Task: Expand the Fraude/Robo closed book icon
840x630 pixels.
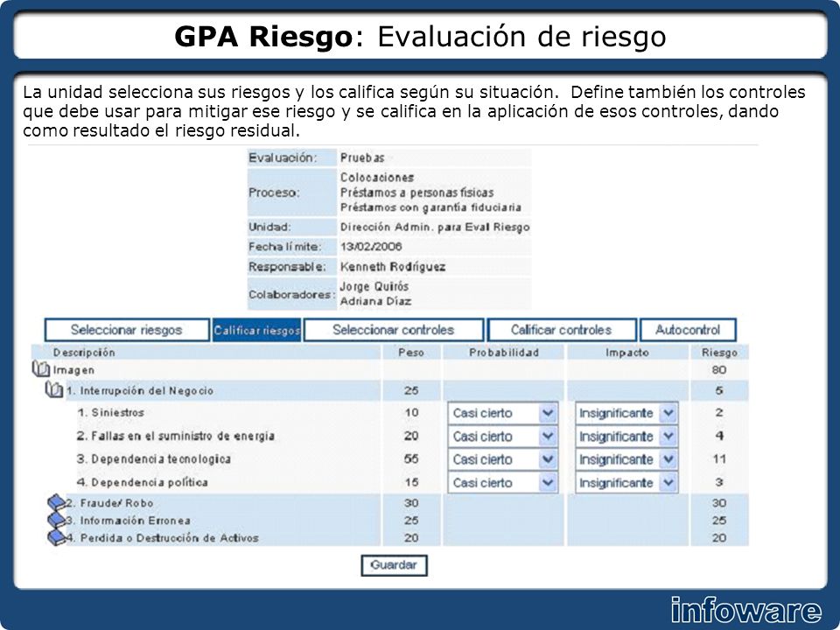Action: tap(56, 502)
